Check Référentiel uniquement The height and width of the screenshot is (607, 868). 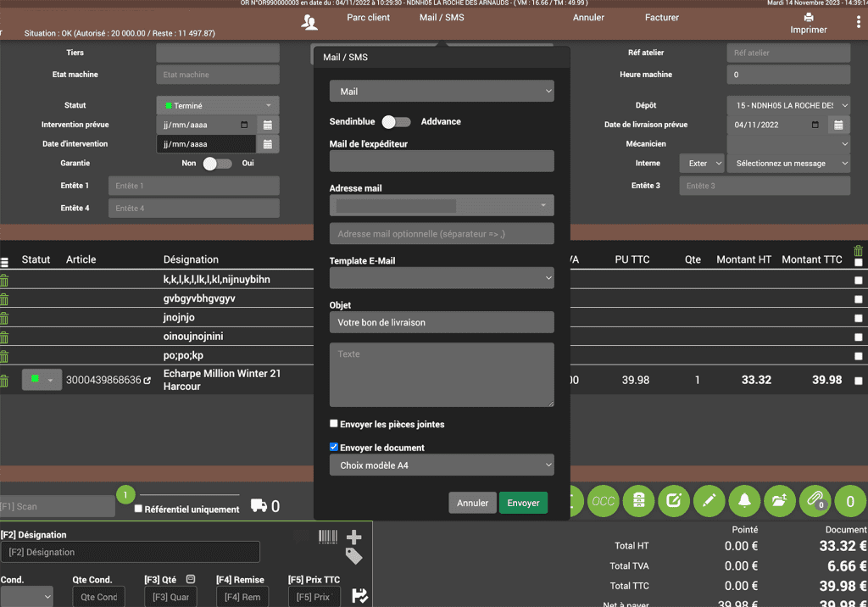pyautogui.click(x=138, y=509)
